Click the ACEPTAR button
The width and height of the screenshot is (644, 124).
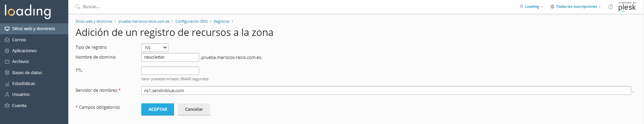[x=158, y=109]
